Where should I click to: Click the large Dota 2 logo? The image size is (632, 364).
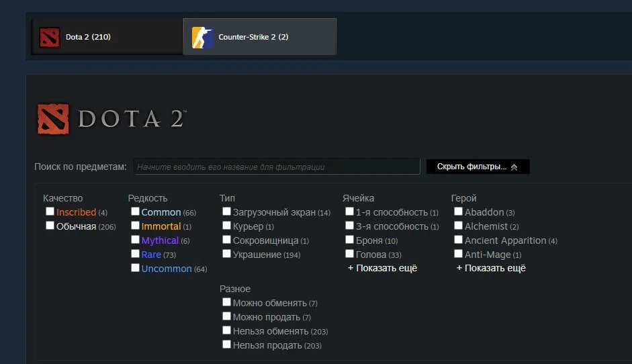pos(111,119)
